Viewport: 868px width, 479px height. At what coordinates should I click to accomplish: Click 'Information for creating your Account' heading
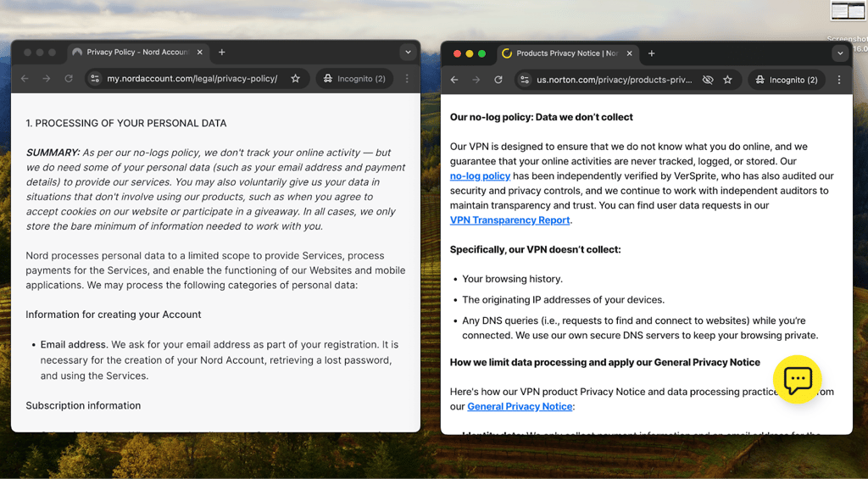click(x=114, y=315)
